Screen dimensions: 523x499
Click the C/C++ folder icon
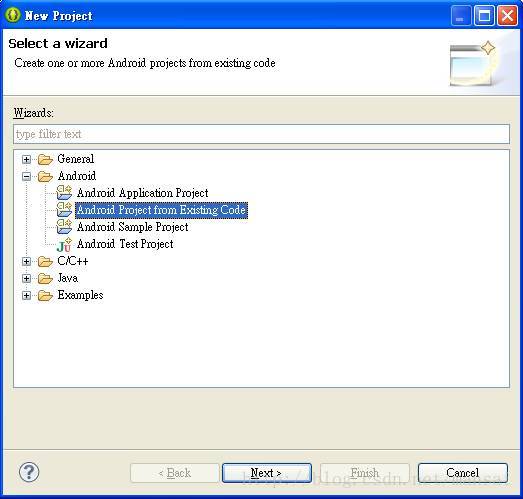(x=45, y=262)
